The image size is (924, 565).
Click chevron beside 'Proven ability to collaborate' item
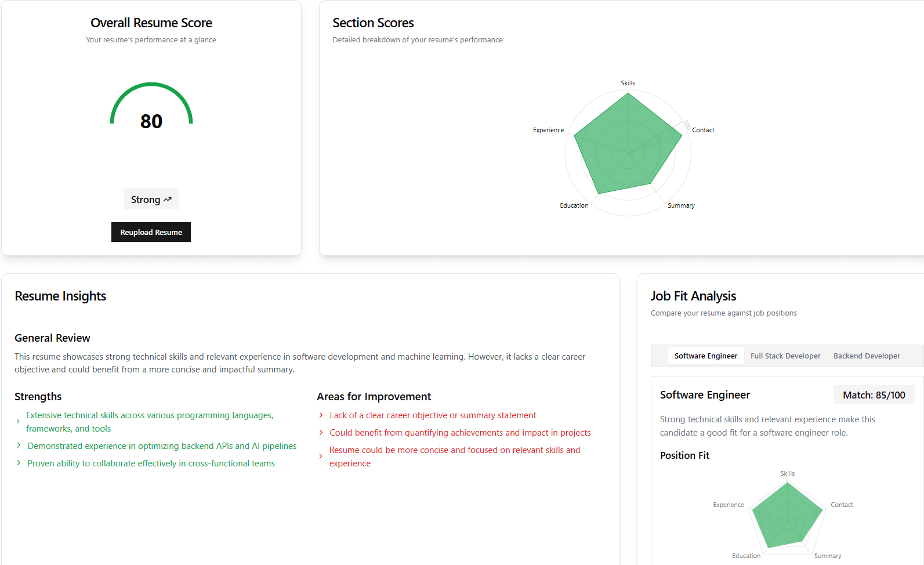coord(19,463)
